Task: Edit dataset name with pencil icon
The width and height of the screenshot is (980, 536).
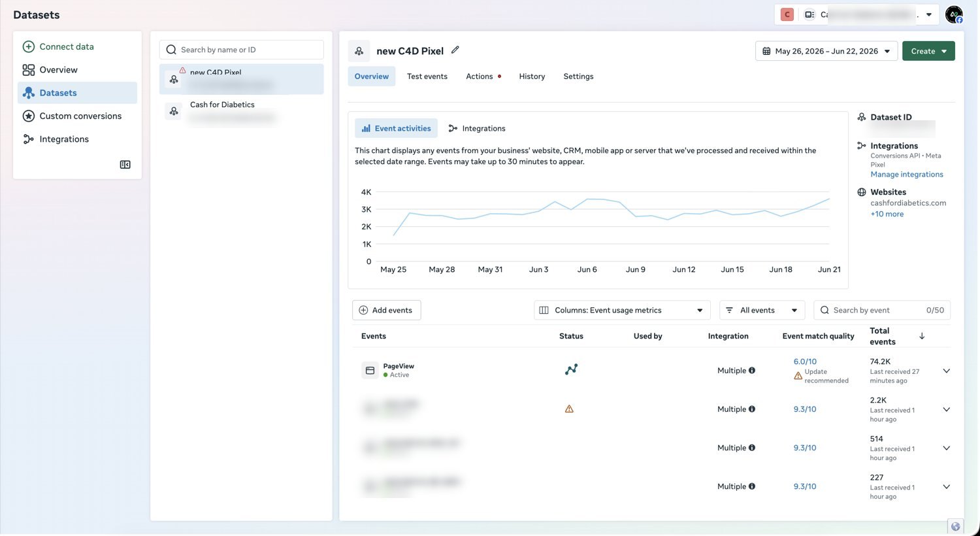Action: (x=455, y=50)
